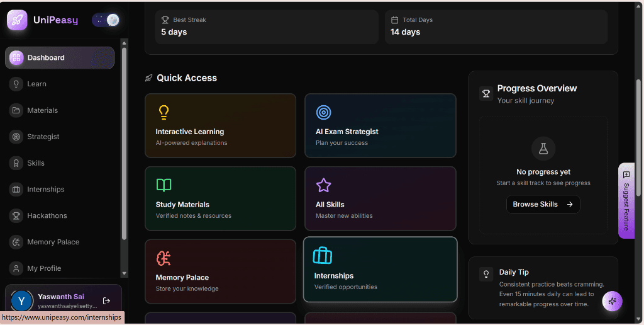Click the 'Master new abilities' text
Screen dimensions: 644x325
[344, 215]
